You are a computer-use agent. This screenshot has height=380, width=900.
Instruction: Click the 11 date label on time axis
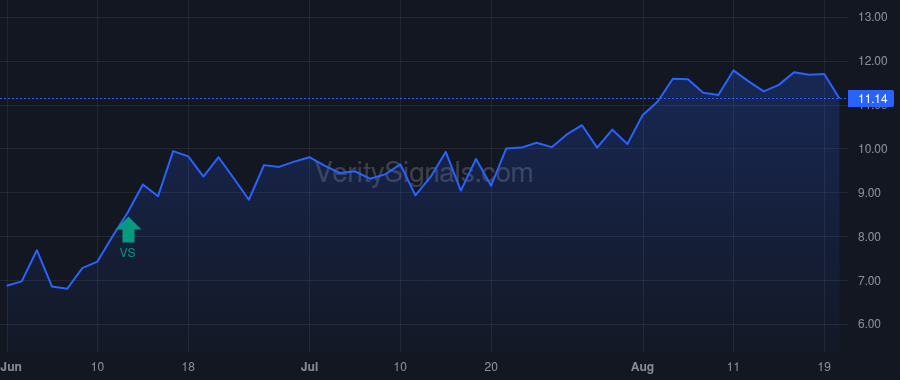tap(734, 366)
